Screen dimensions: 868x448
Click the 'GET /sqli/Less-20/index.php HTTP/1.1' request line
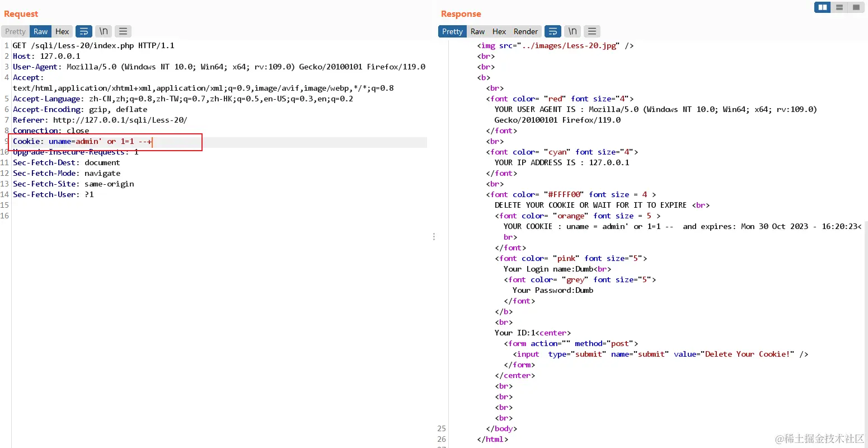(93, 45)
